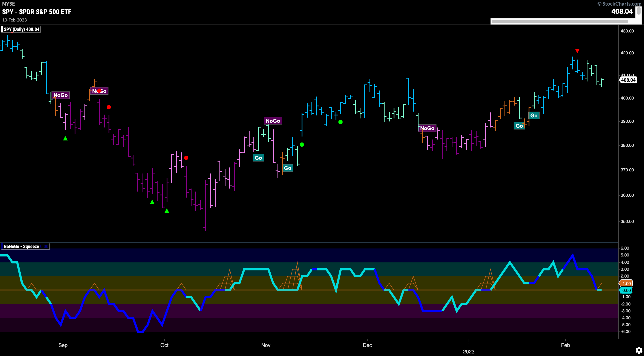The height and width of the screenshot is (356, 644).
Task: Click red circle marker in early October
Action: (x=186, y=158)
